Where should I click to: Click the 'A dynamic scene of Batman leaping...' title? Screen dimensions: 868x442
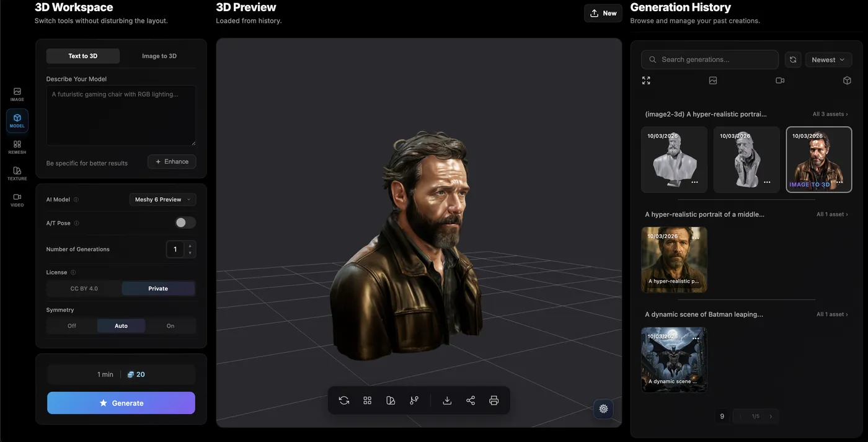(704, 314)
